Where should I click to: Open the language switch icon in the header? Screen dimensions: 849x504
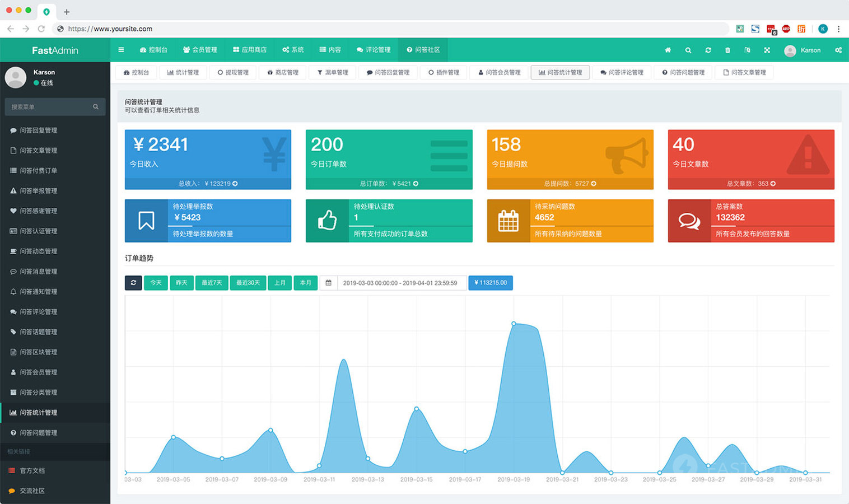pos(747,50)
